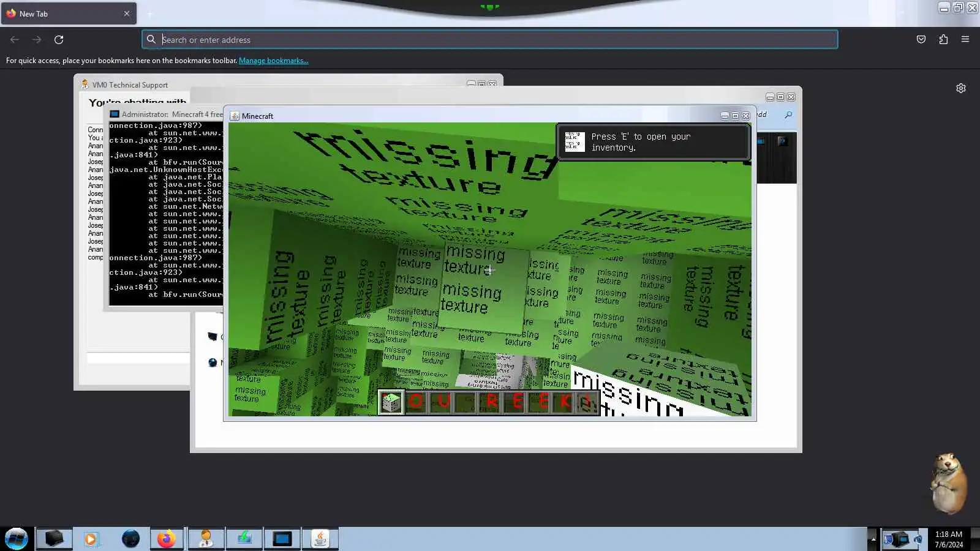Go back with the back arrow
Viewport: 980px width, 551px height.
[x=15, y=40]
